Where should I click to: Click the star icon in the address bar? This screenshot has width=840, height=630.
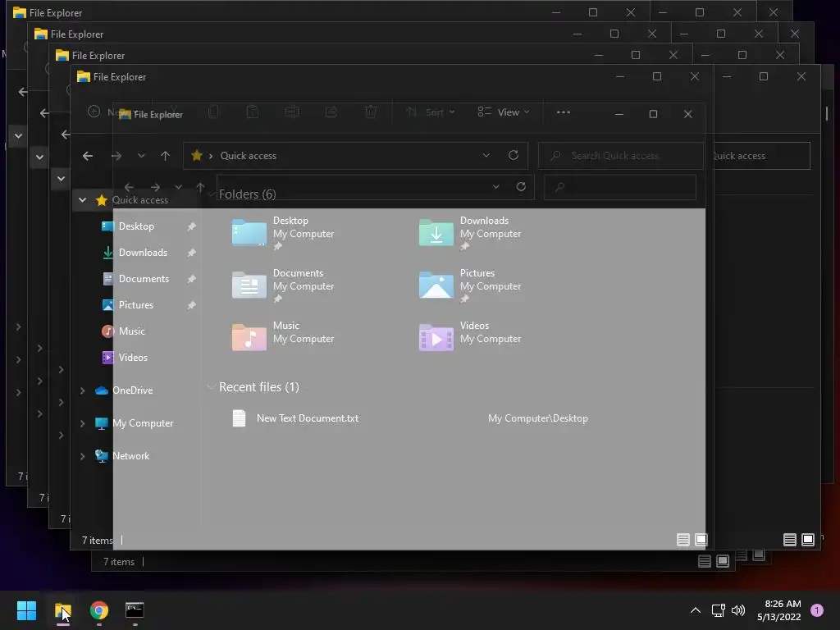pos(197,155)
